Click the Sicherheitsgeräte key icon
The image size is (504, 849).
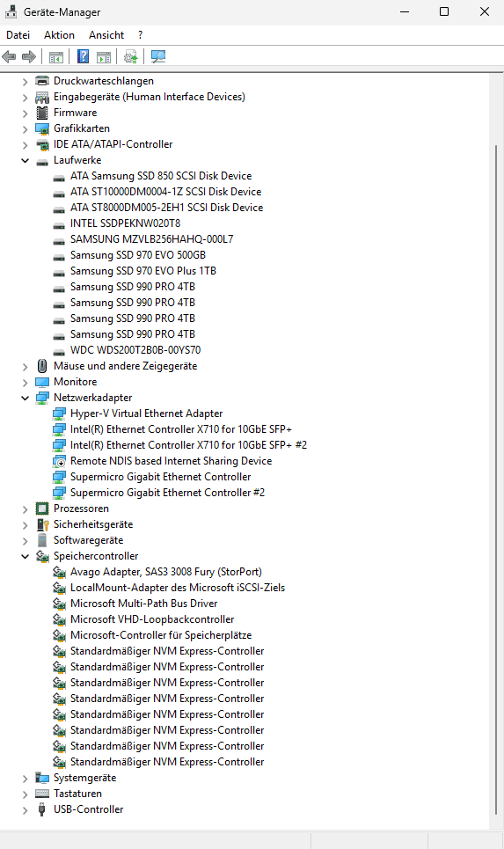[42, 524]
